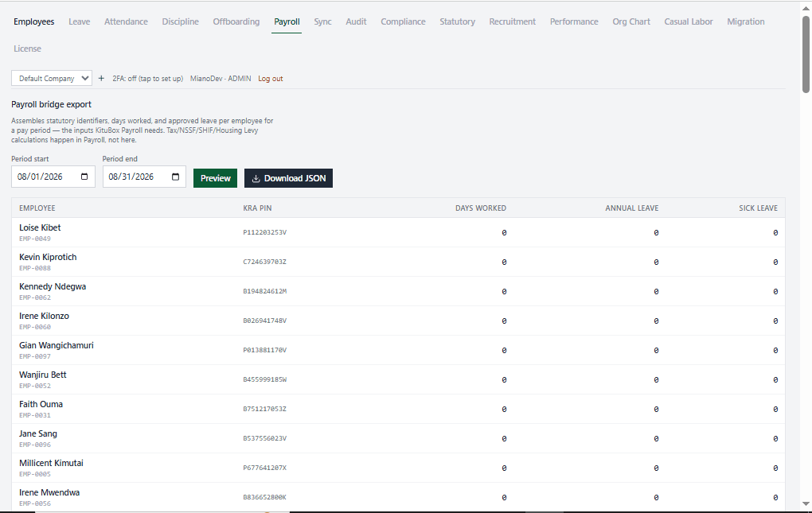Focus the Period end date field
The width and height of the screenshot is (812, 513).
pos(144,177)
